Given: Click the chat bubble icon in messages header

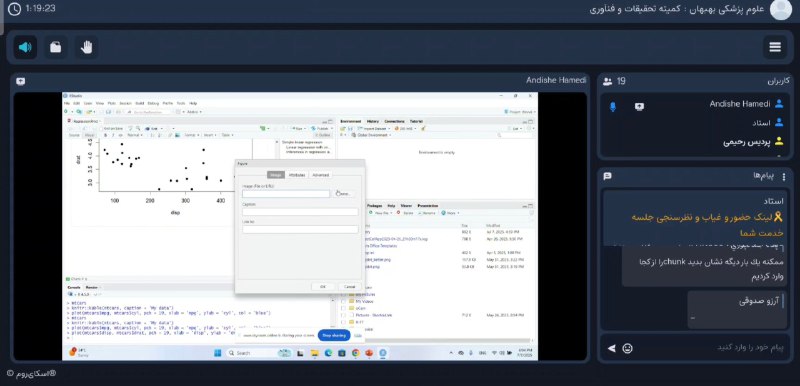Looking at the screenshot, I should [607, 176].
